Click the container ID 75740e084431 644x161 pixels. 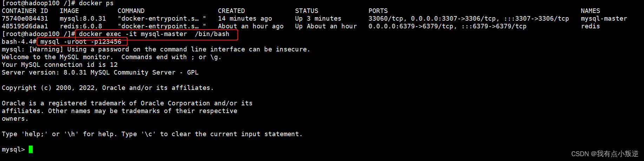pos(25,19)
